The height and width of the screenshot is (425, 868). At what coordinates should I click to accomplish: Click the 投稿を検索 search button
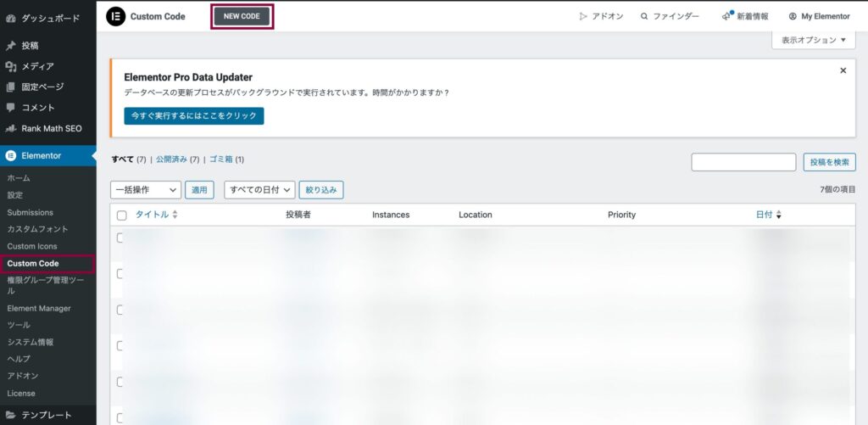[829, 162]
